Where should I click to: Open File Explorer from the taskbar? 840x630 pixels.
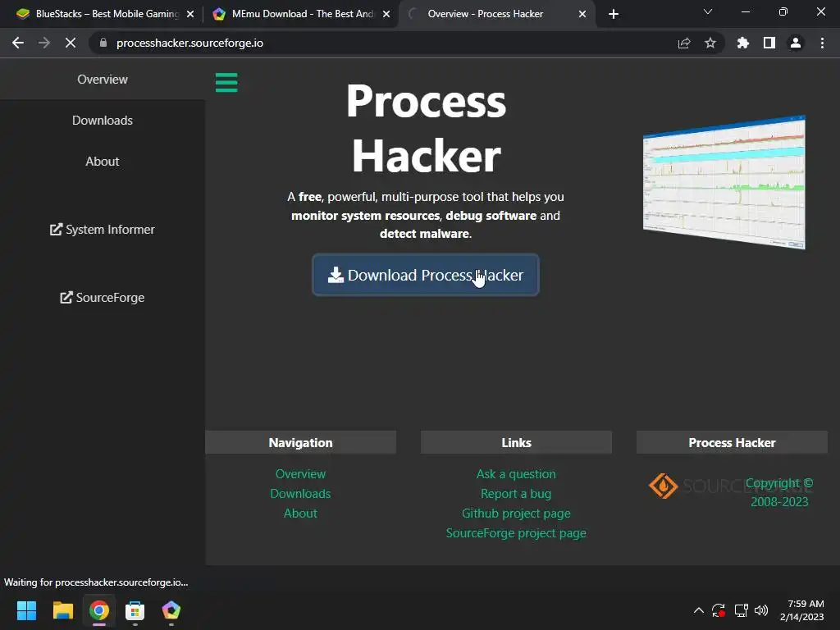[x=62, y=610]
